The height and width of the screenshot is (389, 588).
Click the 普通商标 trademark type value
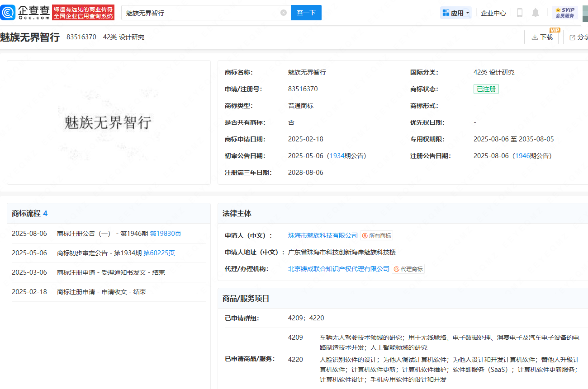(x=301, y=106)
